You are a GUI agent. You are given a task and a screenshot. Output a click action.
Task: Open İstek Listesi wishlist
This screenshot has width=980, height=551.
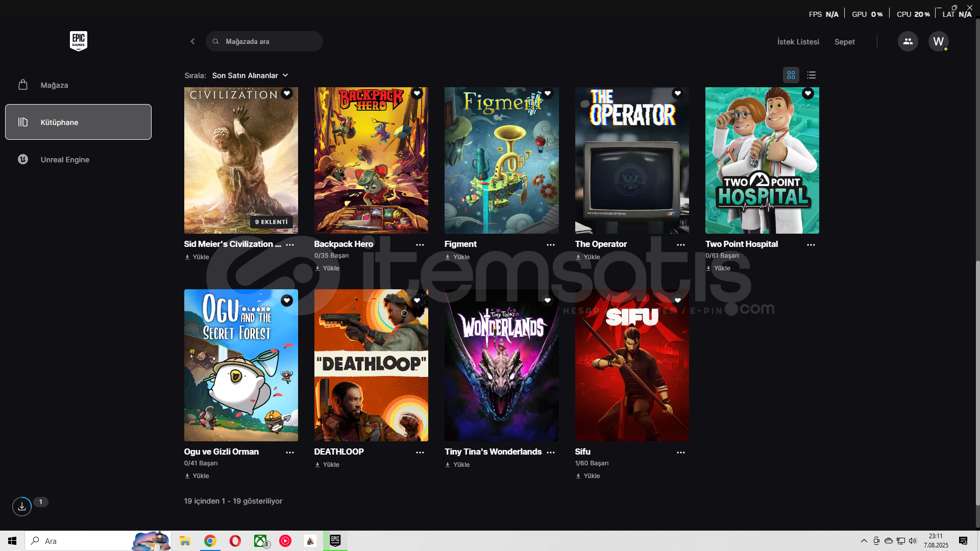798,42
